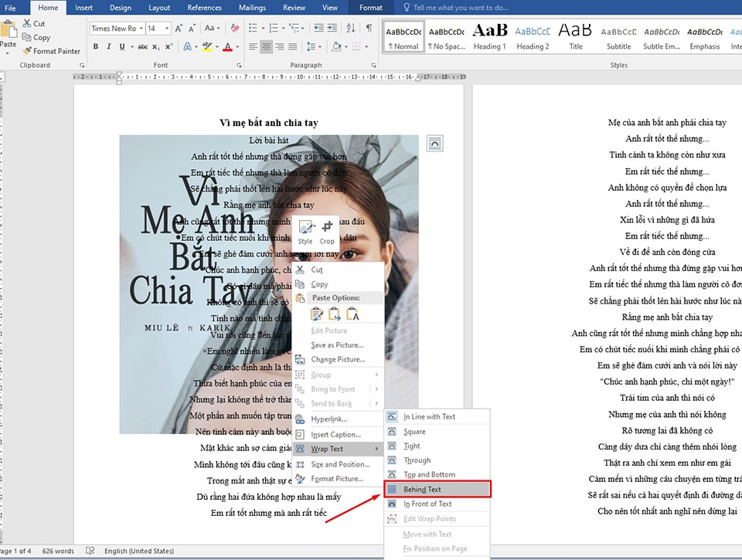742x560 pixels.
Task: Align text right
Action: [280, 46]
